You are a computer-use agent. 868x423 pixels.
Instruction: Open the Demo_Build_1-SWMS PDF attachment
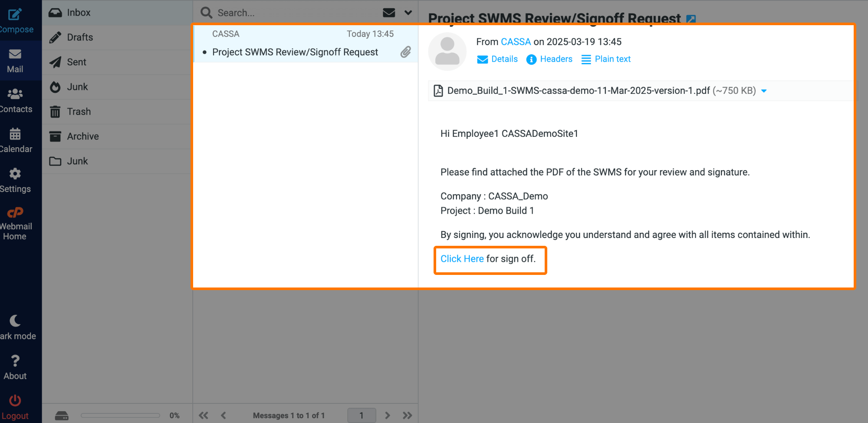(x=579, y=90)
